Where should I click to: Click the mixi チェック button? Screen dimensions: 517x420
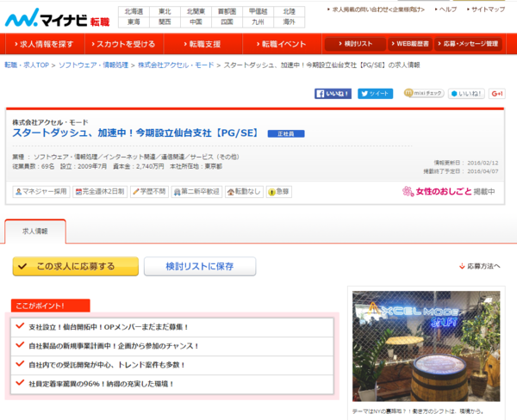pyautogui.click(x=424, y=93)
